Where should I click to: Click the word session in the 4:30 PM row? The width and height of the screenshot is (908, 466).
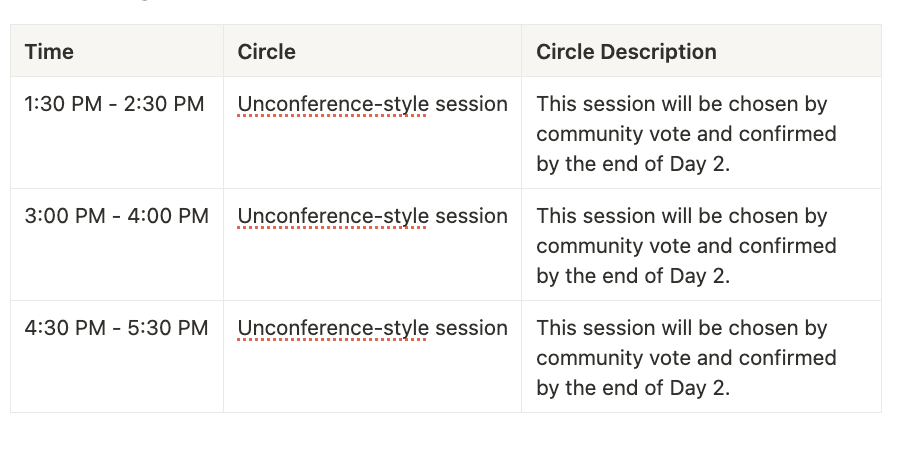471,328
